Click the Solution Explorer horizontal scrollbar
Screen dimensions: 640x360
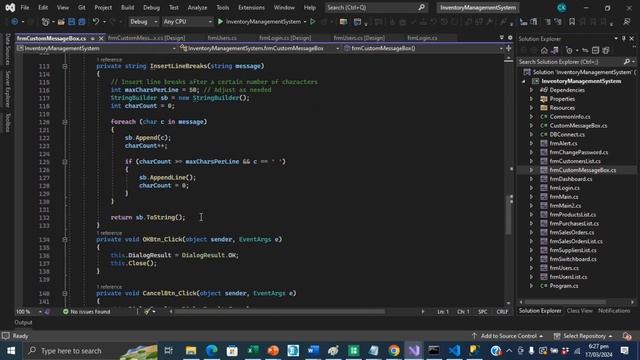[x=565, y=302]
